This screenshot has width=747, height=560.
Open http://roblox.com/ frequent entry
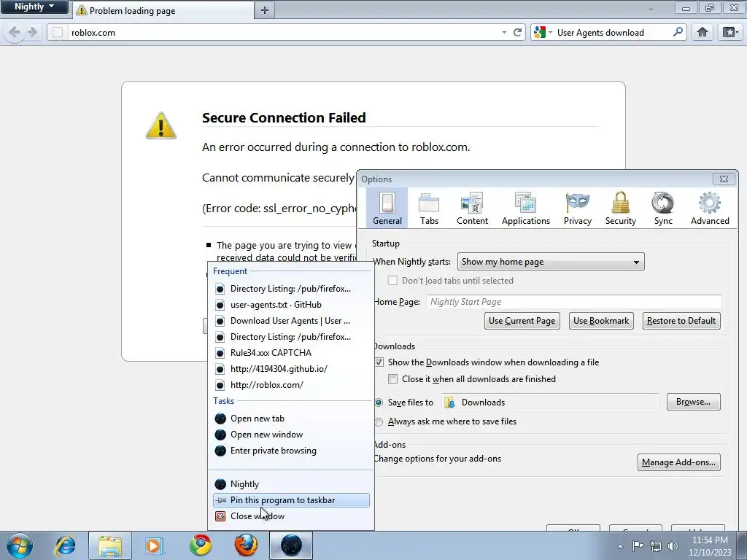[291, 385]
